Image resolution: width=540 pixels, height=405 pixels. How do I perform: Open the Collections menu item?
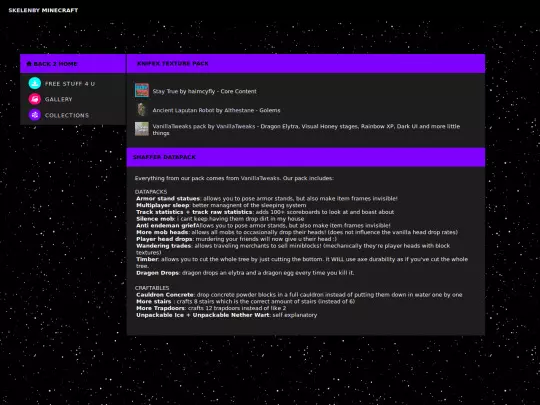(67, 115)
